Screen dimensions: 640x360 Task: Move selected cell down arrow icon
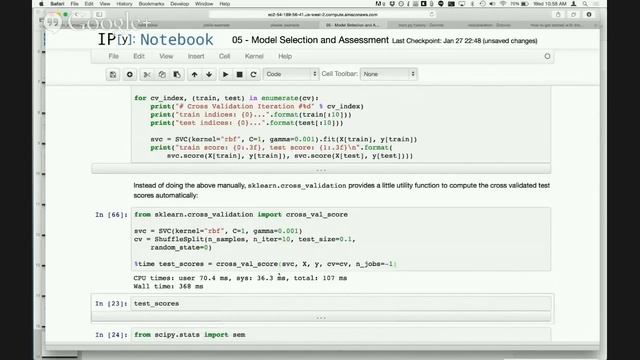[209, 74]
